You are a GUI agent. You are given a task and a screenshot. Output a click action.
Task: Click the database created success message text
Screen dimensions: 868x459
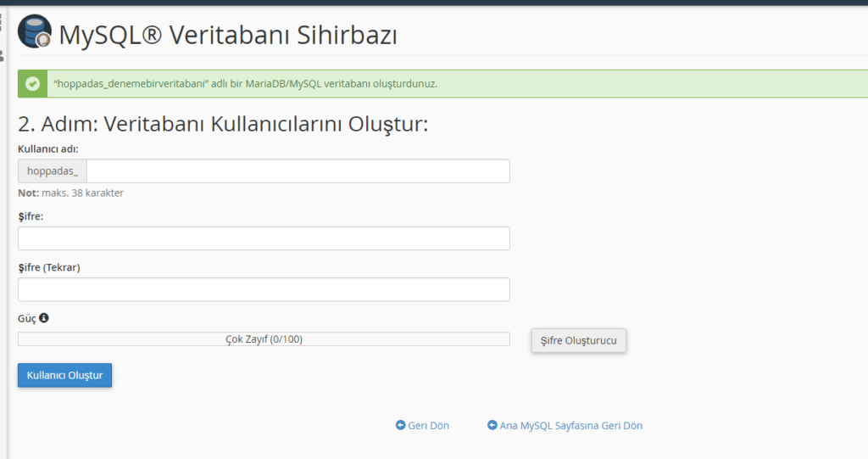pos(245,84)
